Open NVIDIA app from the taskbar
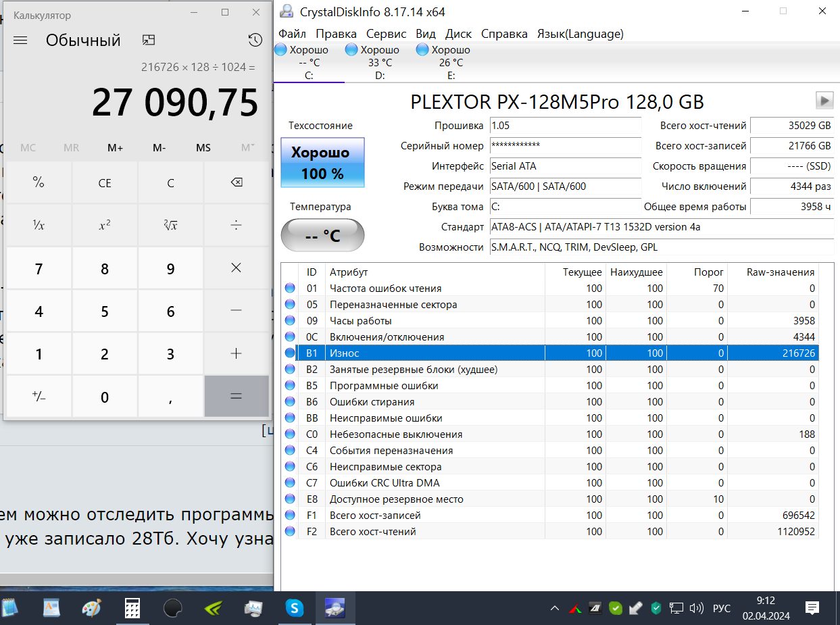The height and width of the screenshot is (625, 840). (x=214, y=608)
